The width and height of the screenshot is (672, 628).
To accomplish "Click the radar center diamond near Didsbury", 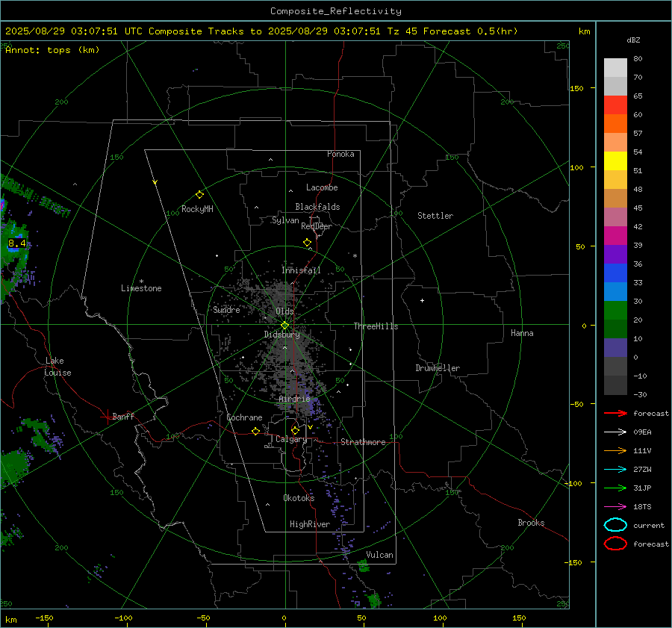I will (x=284, y=326).
